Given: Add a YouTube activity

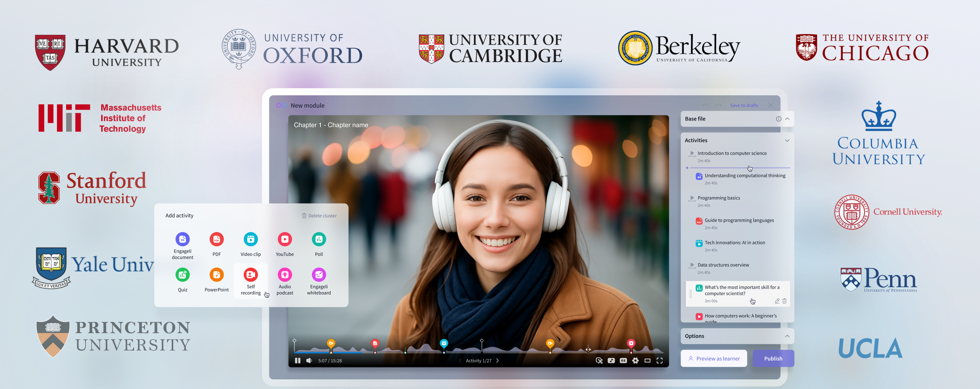Looking at the screenshot, I should (x=285, y=244).
